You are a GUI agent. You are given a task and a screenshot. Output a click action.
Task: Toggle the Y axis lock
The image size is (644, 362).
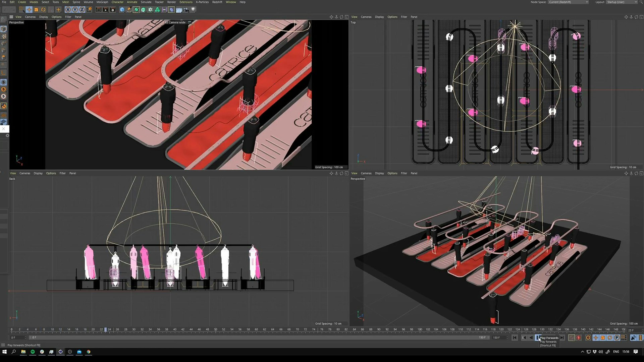[x=75, y=10]
